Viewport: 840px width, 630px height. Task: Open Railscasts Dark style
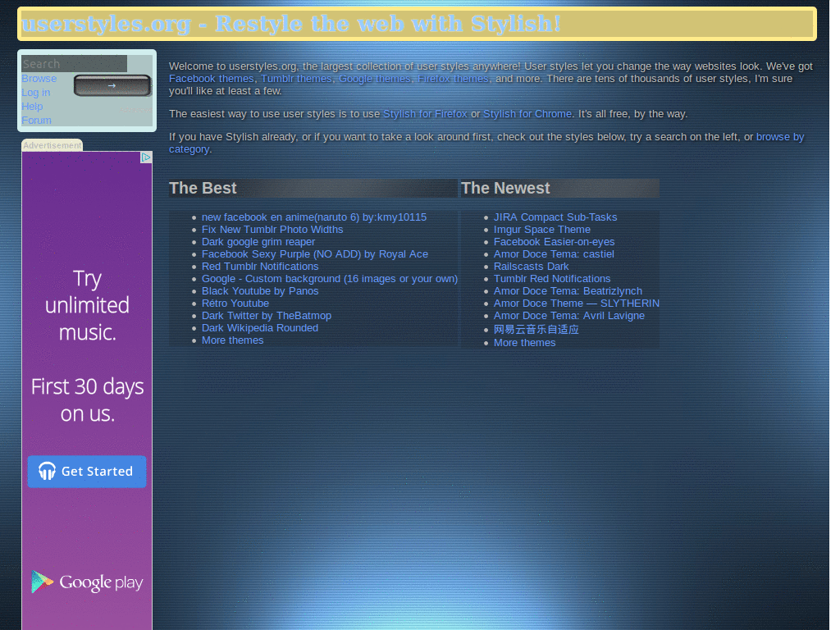coord(531,267)
